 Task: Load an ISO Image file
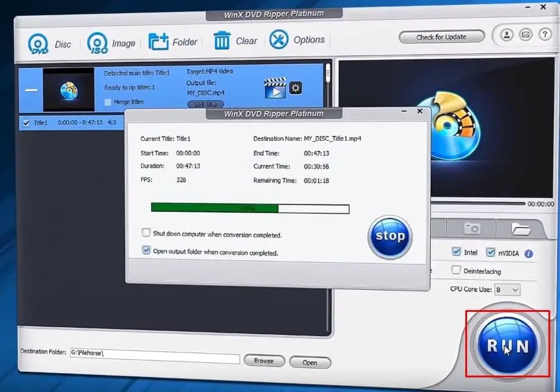pyautogui.click(x=111, y=43)
